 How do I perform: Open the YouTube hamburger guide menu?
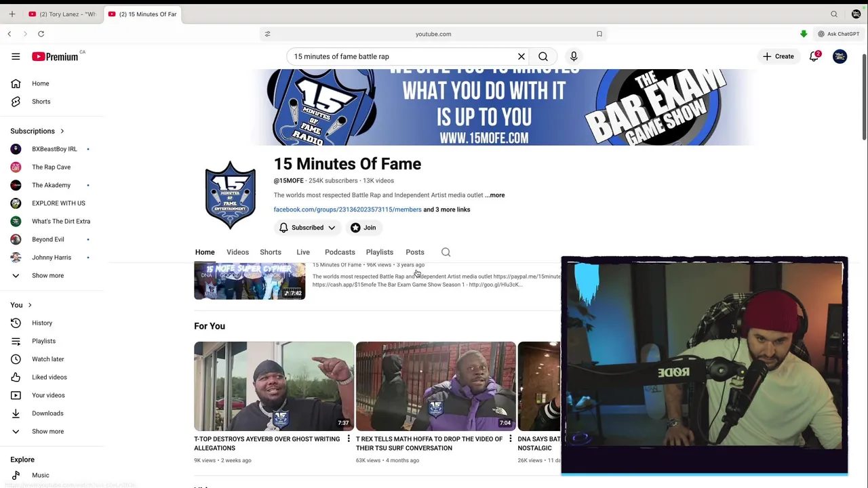pyautogui.click(x=16, y=56)
